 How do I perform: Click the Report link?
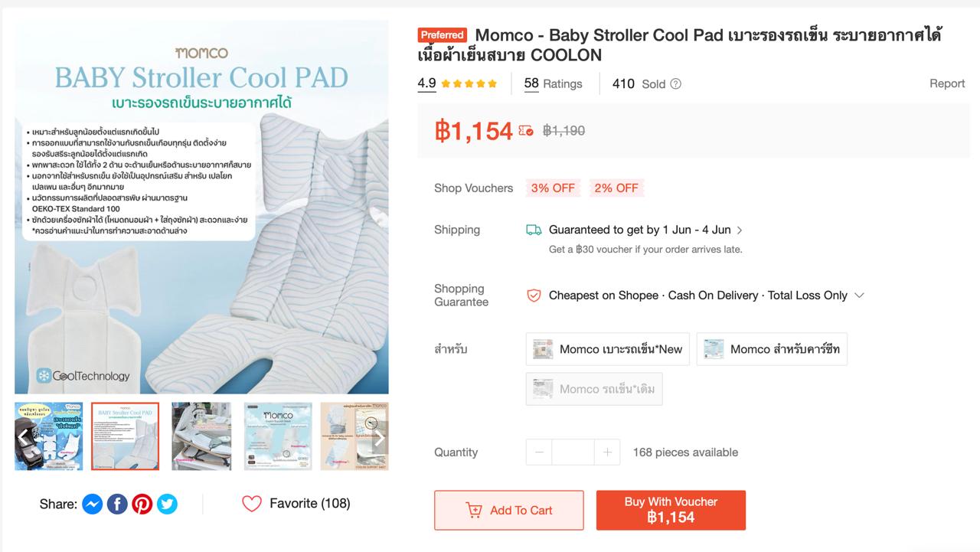(x=947, y=83)
